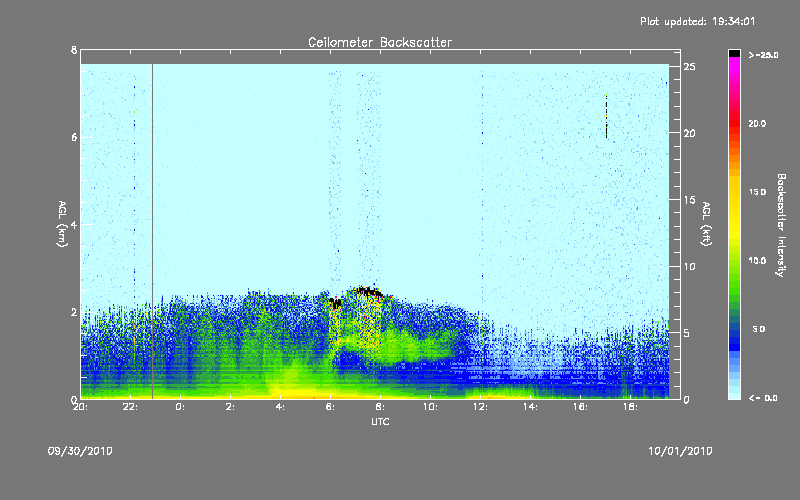Click the right "AGL (kft)" axis label

[x=706, y=224]
